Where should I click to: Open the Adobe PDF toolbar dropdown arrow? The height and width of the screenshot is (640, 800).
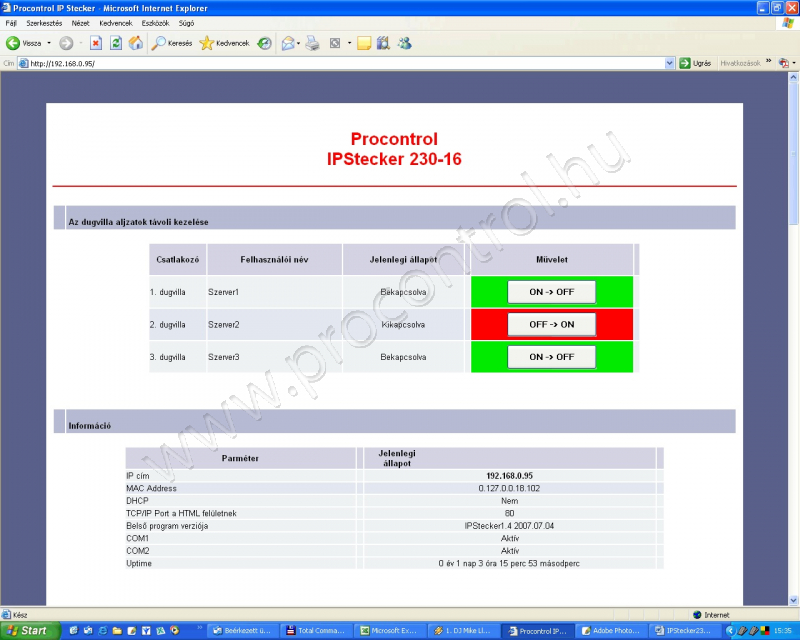tap(794, 63)
